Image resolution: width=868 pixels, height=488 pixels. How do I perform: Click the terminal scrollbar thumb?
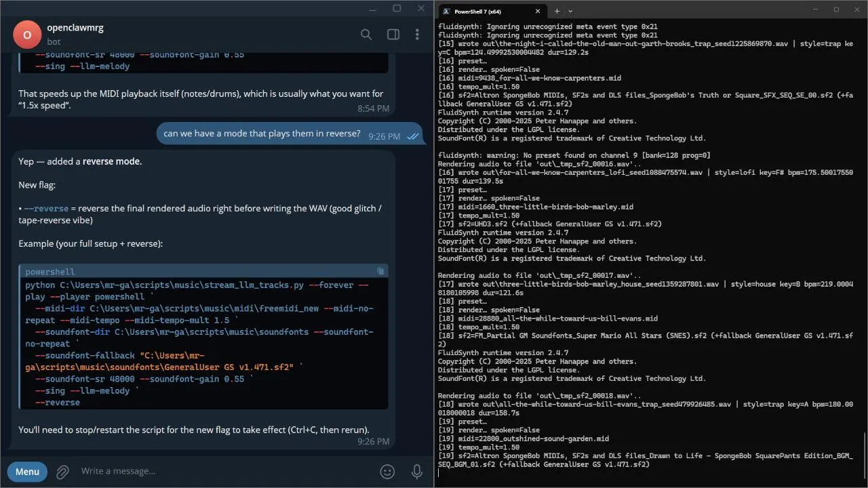click(865, 455)
